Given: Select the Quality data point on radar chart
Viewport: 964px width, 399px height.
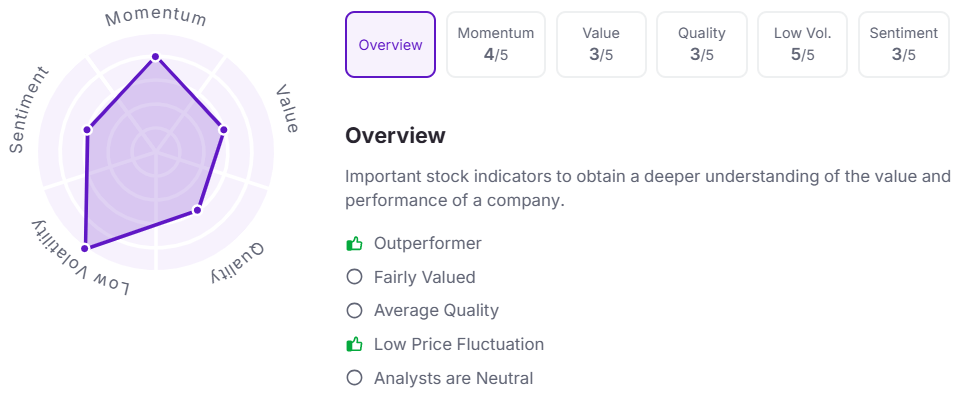Looking at the screenshot, I should pyautogui.click(x=197, y=210).
